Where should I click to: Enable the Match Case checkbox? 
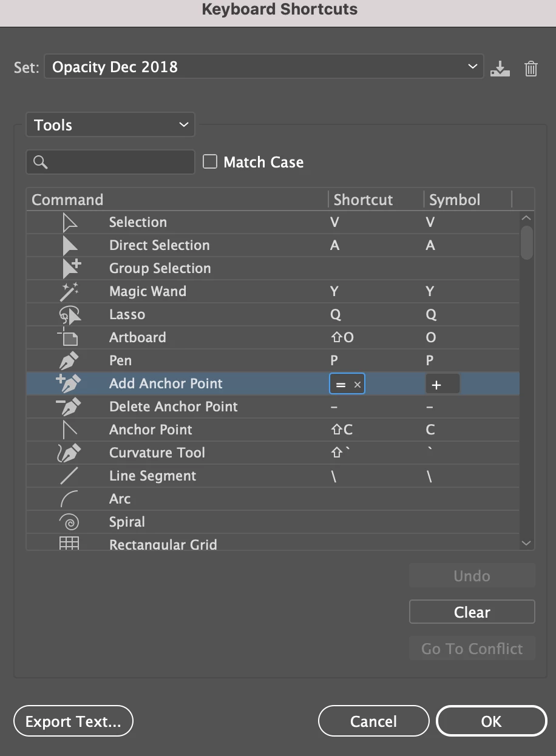coord(210,161)
